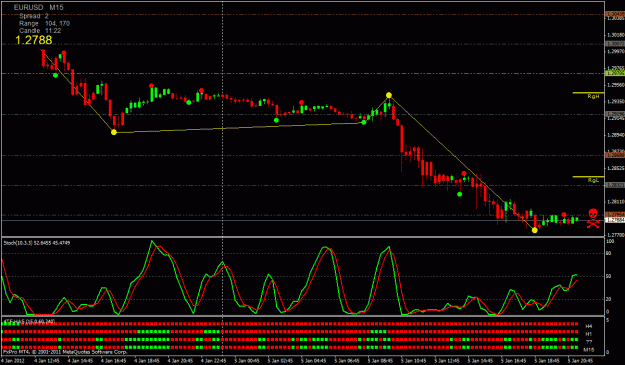Select the RgL range low label
The width and height of the screenshot is (625, 365).
pos(593,181)
